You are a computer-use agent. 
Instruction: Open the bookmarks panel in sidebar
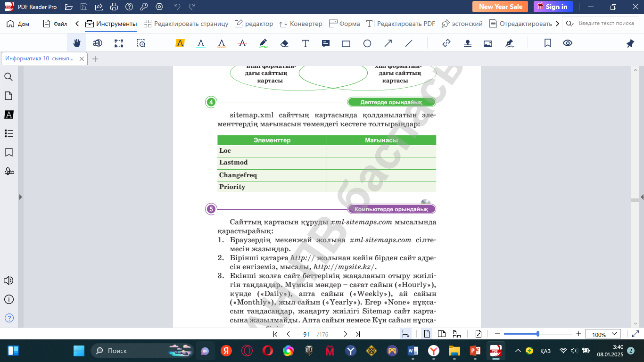pos(8,152)
